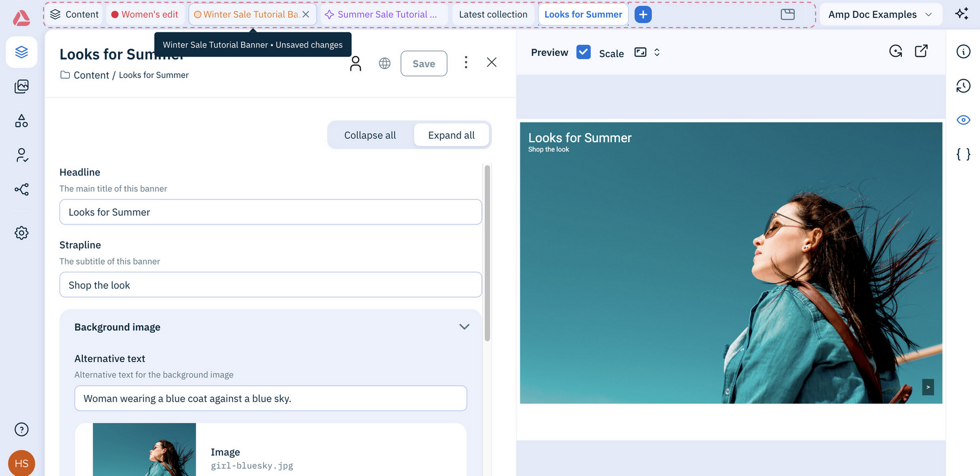This screenshot has height=476, width=980.
Task: Switch to the Latest collection tab
Action: click(493, 15)
